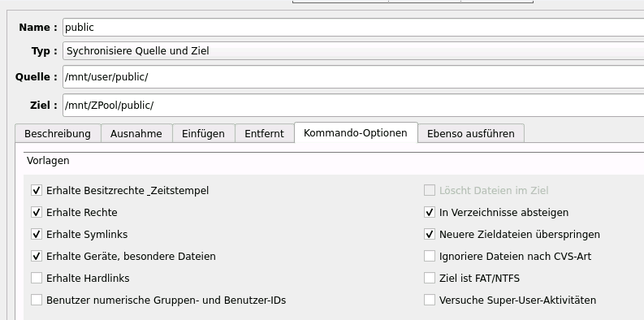Toggle Neuere Zieldateien überspringen checkbox
The height and width of the screenshot is (320, 644).
click(x=429, y=234)
